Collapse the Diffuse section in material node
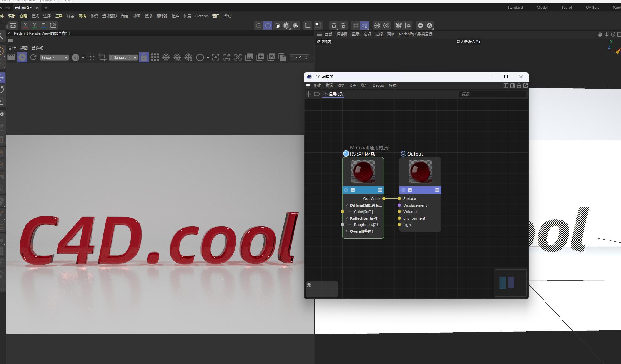This screenshot has width=621, height=364. coord(347,205)
